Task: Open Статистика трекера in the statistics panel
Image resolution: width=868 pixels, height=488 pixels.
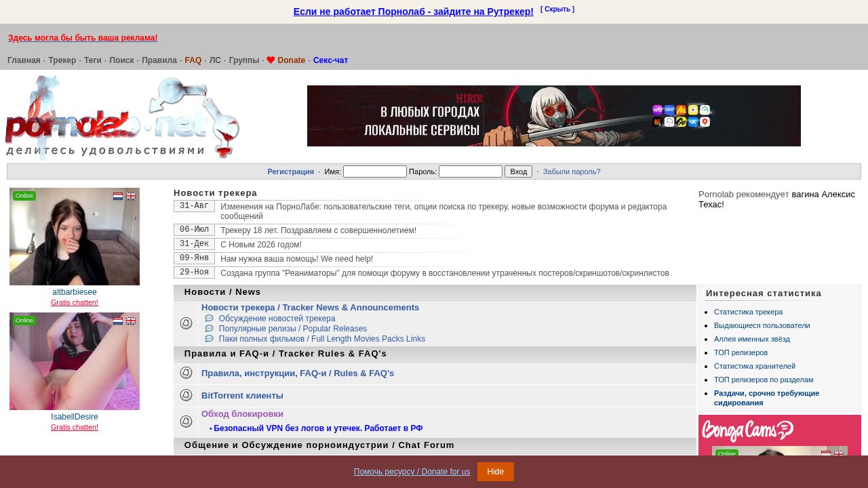Action: pos(748,312)
